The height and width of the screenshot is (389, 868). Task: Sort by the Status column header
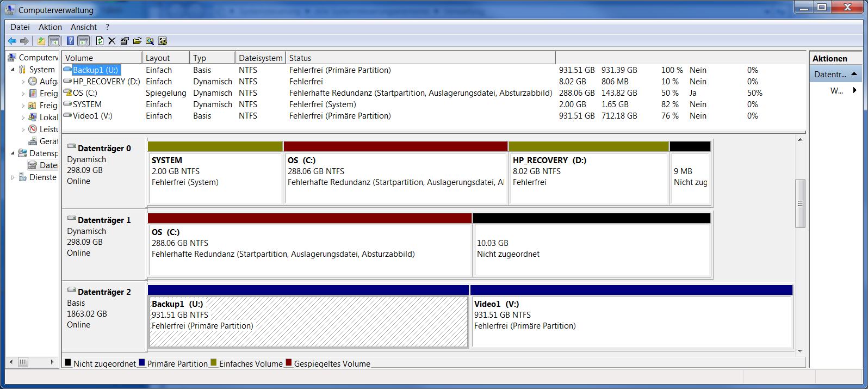click(421, 58)
